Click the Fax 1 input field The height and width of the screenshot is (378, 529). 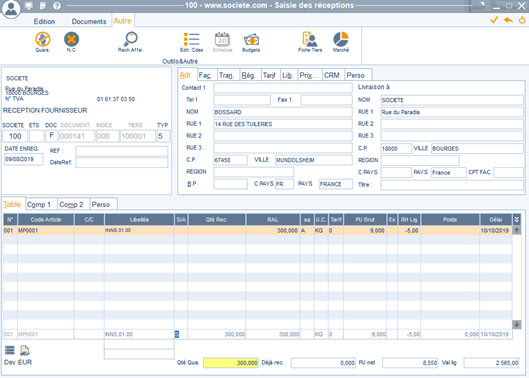[327, 100]
